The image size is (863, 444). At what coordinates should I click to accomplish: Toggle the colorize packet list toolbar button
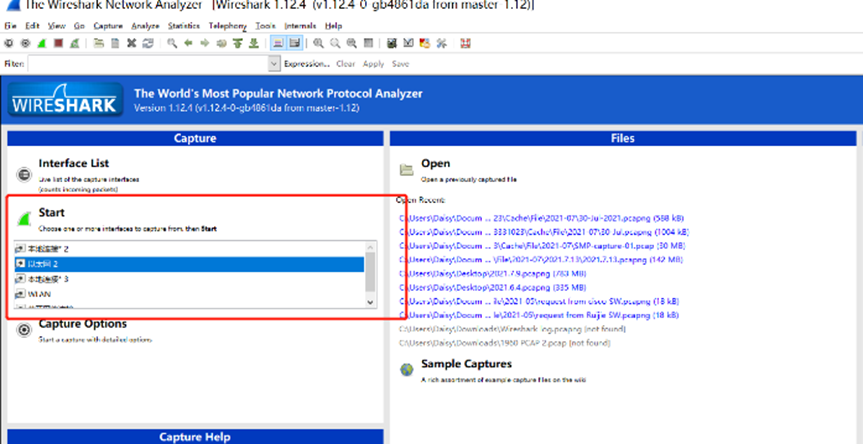point(276,43)
